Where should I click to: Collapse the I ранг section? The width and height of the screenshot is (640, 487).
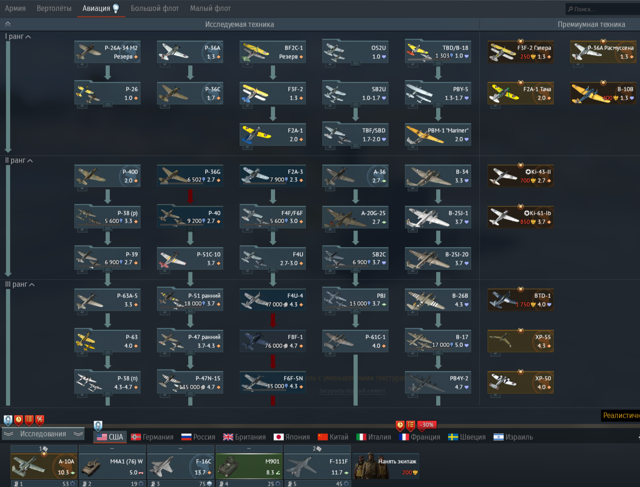coord(18,36)
